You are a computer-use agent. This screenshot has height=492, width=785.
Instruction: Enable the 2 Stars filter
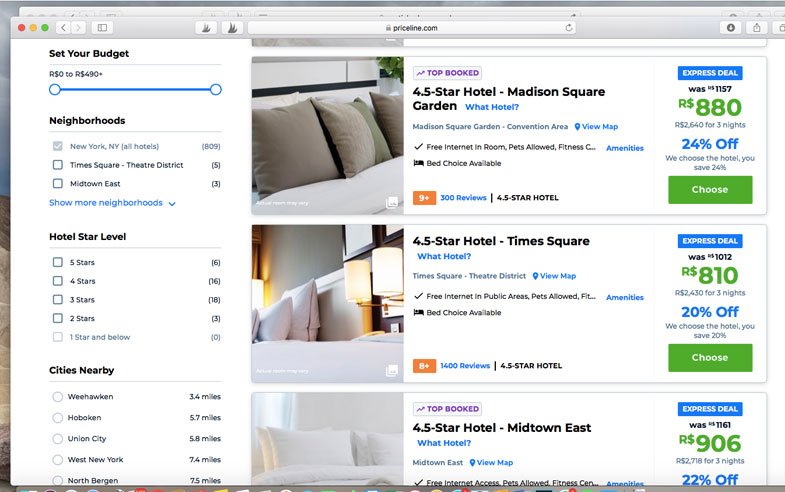pyautogui.click(x=58, y=318)
